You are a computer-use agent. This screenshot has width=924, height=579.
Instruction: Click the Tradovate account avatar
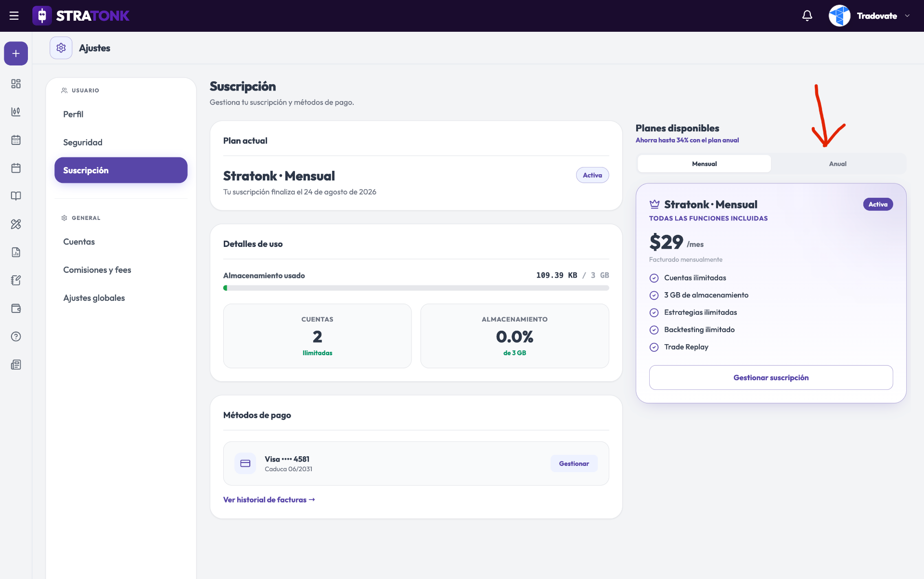click(x=839, y=16)
